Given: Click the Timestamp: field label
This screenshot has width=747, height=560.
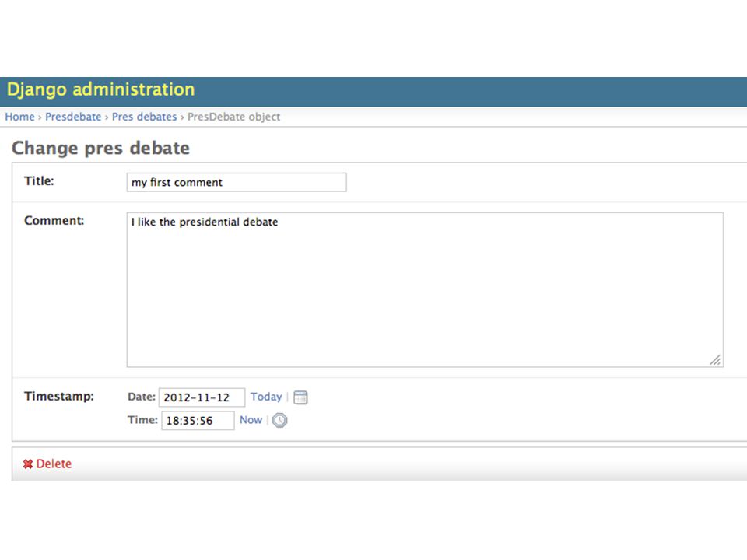Looking at the screenshot, I should (x=59, y=396).
